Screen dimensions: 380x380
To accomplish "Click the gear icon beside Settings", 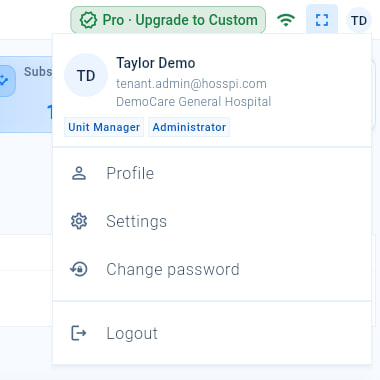I will (x=79, y=221).
